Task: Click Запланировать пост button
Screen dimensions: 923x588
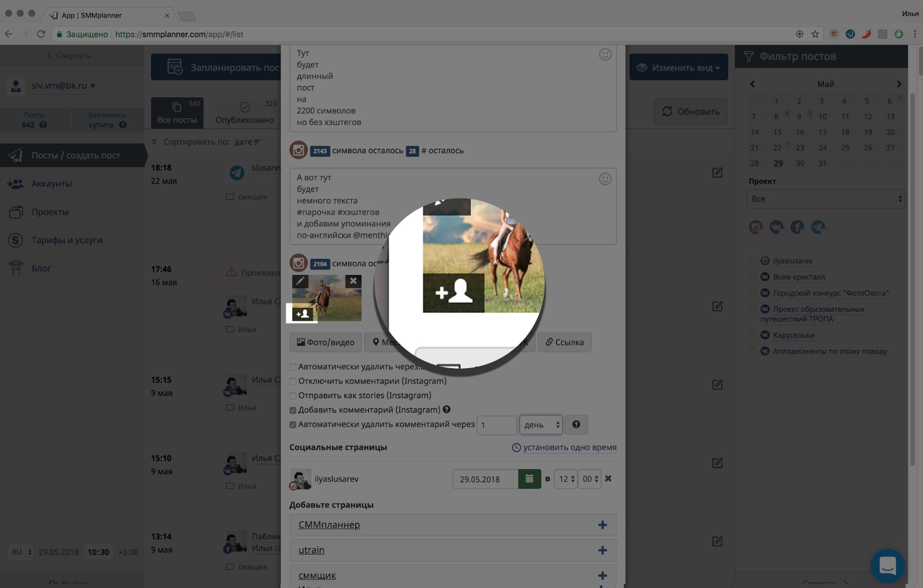Action: tap(216, 67)
